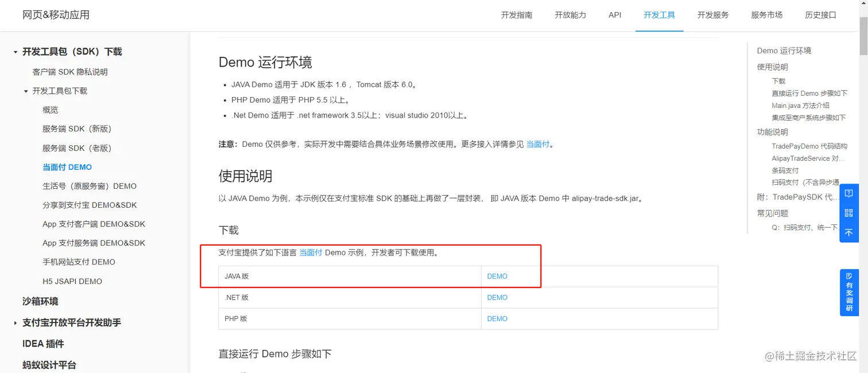Jump to Main.java 方法介绍 in outline
Screen dimensions: 868x373
(800, 106)
